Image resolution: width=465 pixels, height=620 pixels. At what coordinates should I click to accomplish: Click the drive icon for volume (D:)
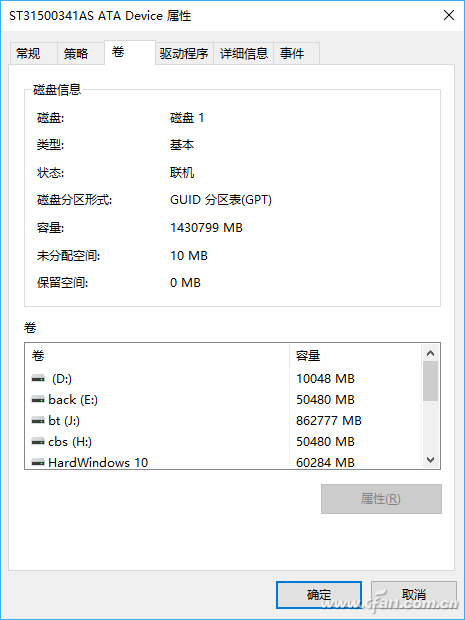[38, 379]
